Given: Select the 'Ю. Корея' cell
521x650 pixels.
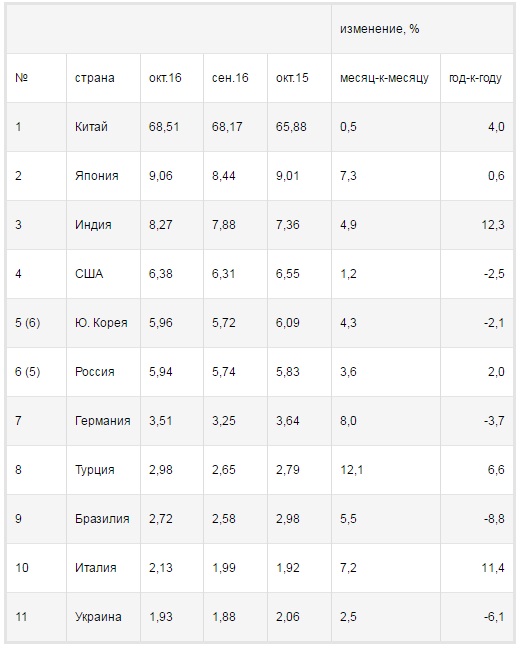Looking at the screenshot, I should [x=103, y=323].
